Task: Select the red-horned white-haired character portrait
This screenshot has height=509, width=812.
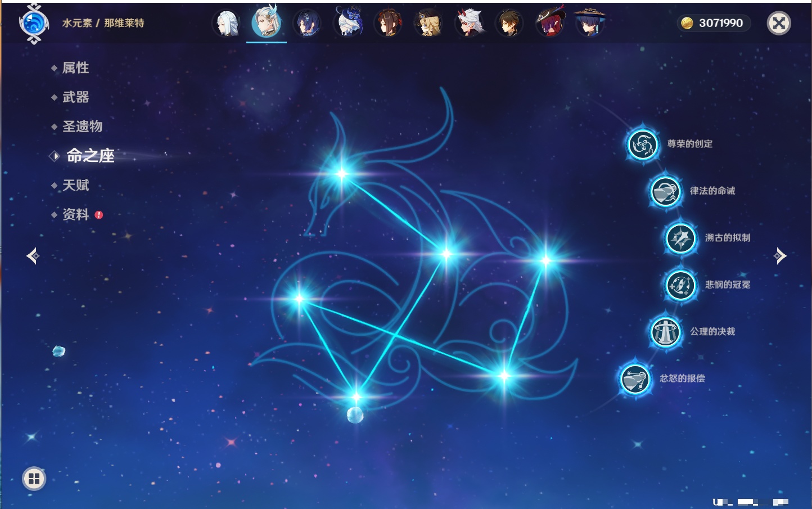Action: pos(469,24)
